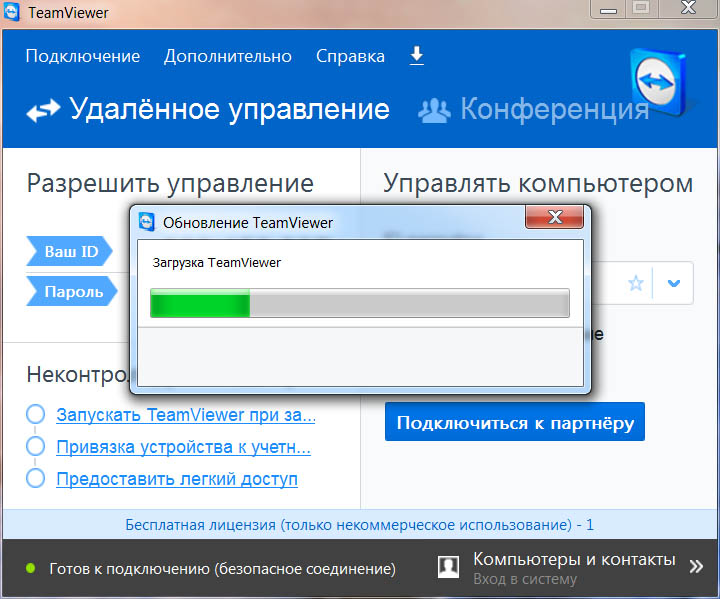Click Вход в систему text

[525, 579]
